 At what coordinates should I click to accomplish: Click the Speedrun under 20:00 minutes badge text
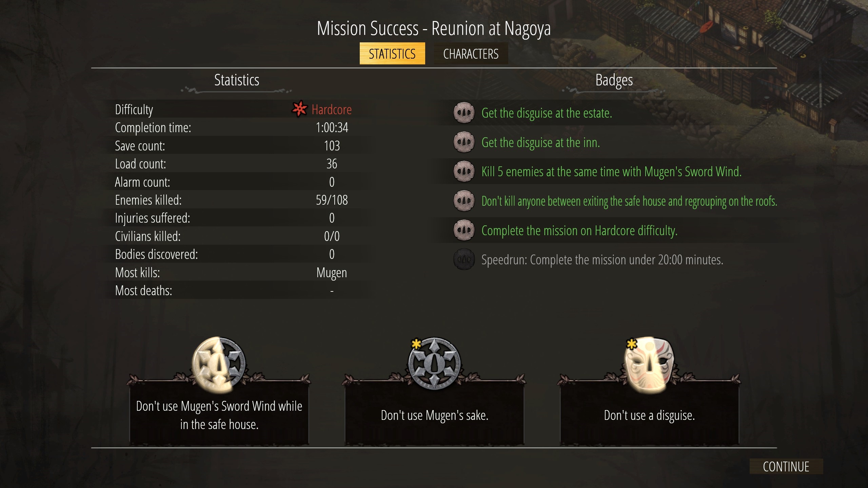[x=602, y=260]
